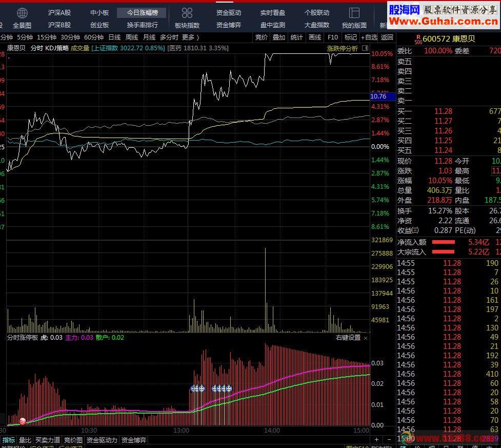The image size is (501, 448).
Task: Open 换手率排行
Action: pos(142,25)
